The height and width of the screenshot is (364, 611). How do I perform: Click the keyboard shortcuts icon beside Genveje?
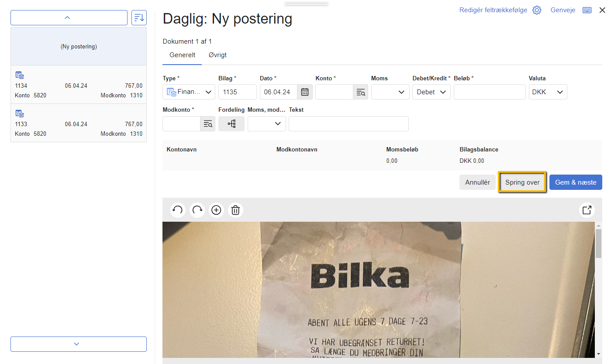[587, 10]
